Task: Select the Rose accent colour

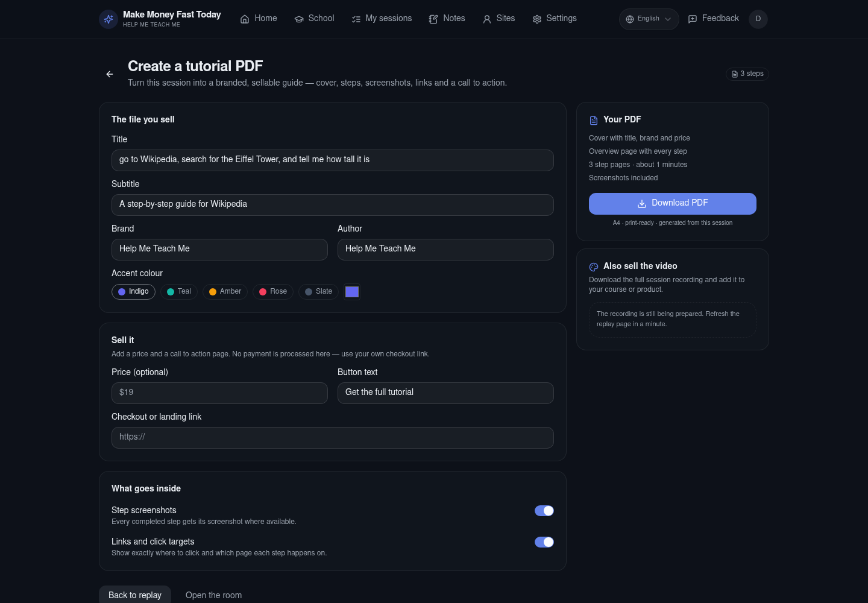Action: pyautogui.click(x=273, y=292)
